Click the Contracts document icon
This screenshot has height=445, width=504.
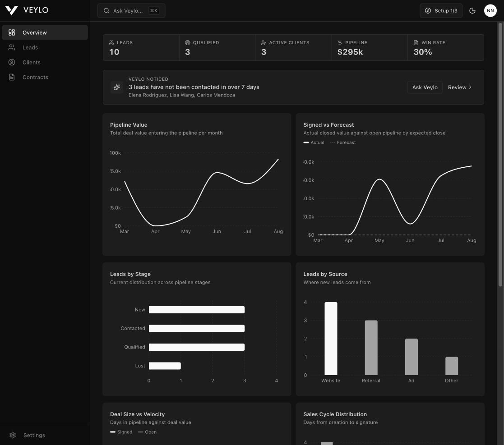(12, 77)
